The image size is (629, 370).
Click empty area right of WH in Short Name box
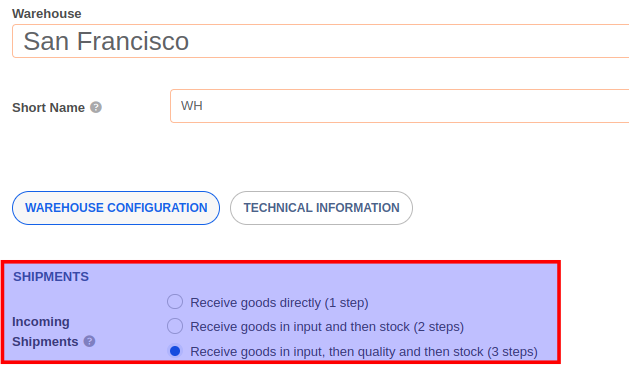(413, 106)
